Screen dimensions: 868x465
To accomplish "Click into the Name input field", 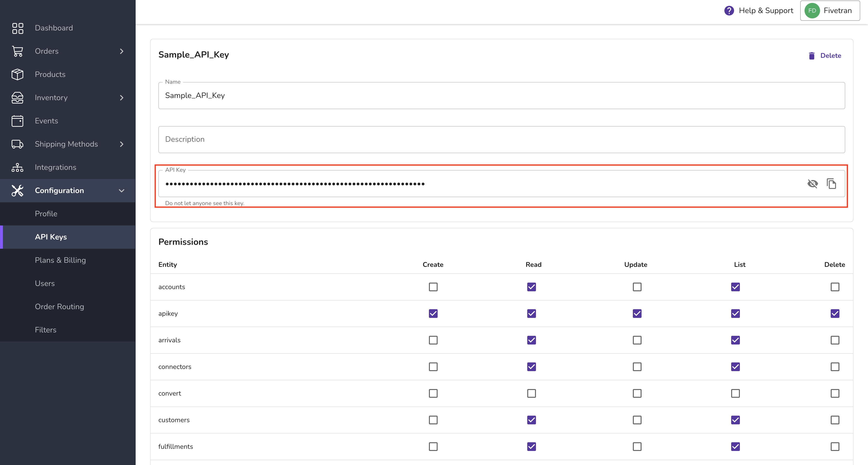I will tap(501, 96).
